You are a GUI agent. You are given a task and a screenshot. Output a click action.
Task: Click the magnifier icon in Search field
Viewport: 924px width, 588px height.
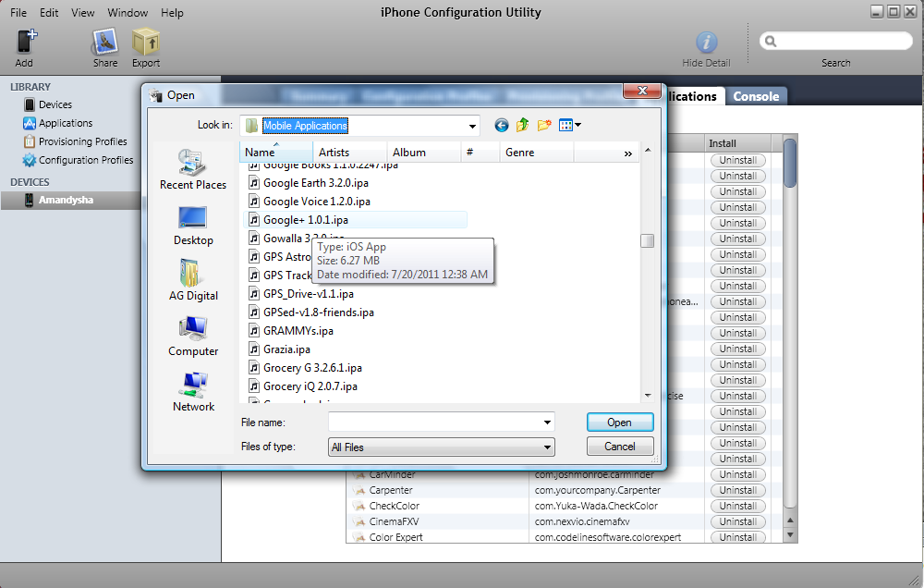[x=771, y=42]
